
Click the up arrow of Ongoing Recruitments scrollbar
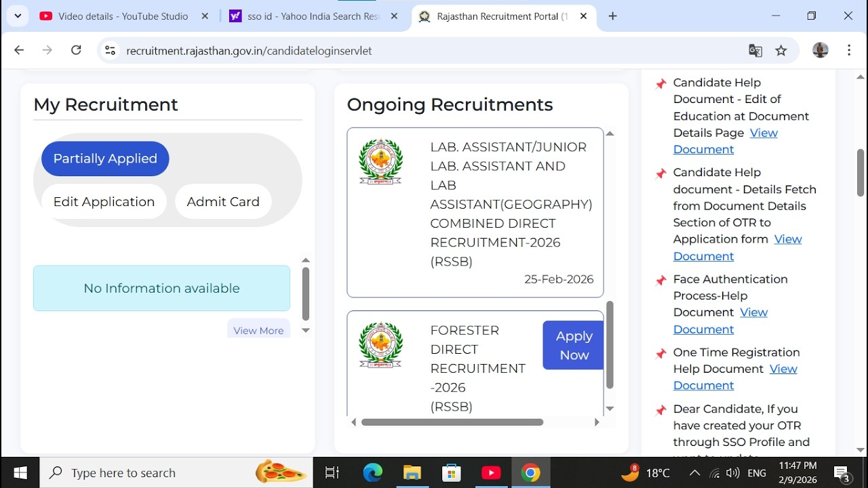tap(610, 134)
